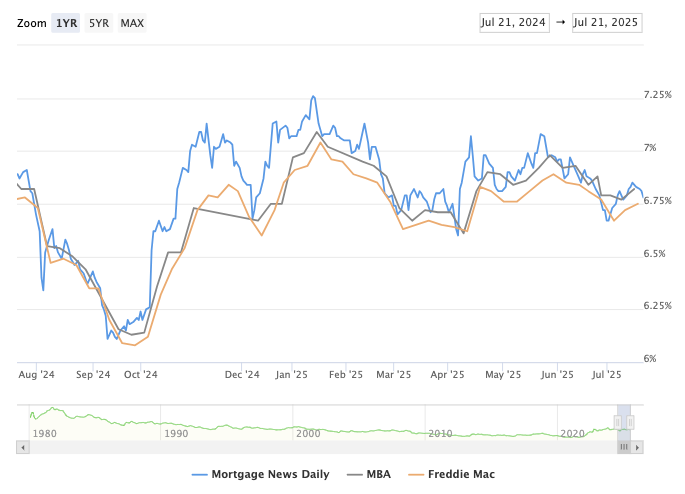Select the MAX zoom range
Viewport: 685px width, 494px height.
(132, 23)
